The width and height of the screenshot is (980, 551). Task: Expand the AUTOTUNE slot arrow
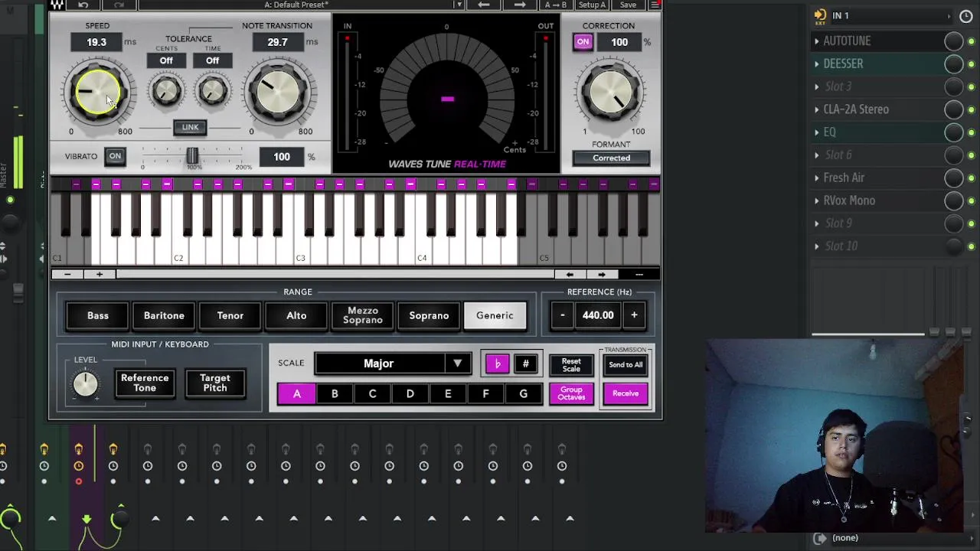coord(817,41)
